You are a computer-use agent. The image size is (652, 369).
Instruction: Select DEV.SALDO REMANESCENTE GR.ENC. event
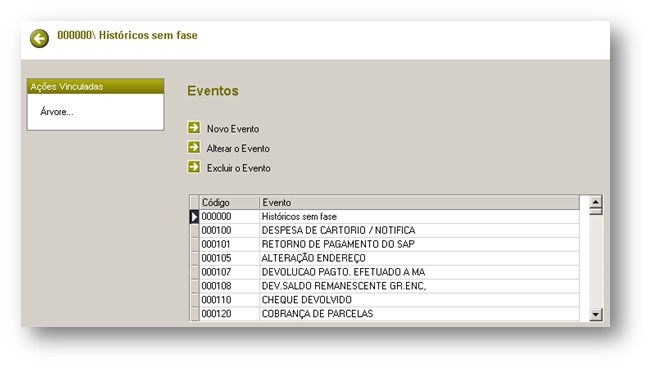click(x=419, y=286)
